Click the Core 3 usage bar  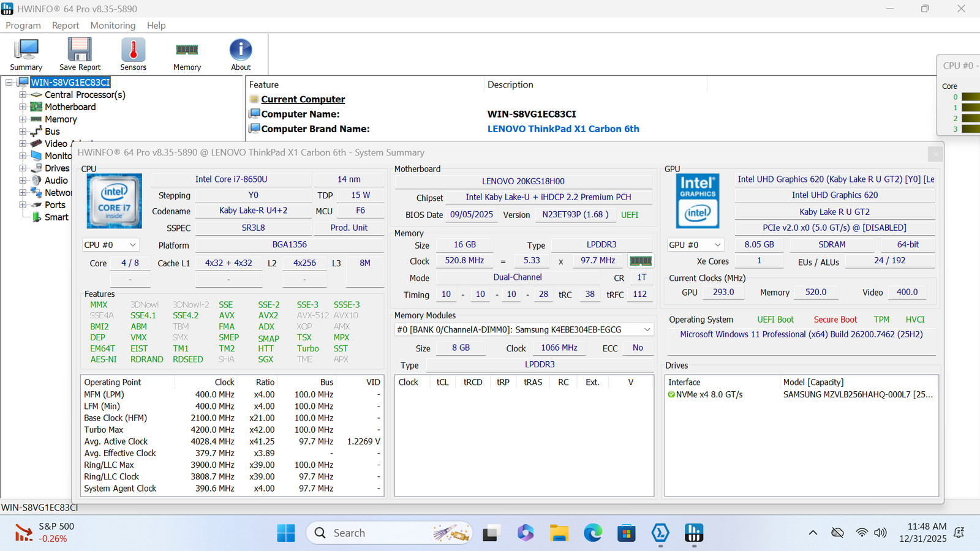pos(971,129)
